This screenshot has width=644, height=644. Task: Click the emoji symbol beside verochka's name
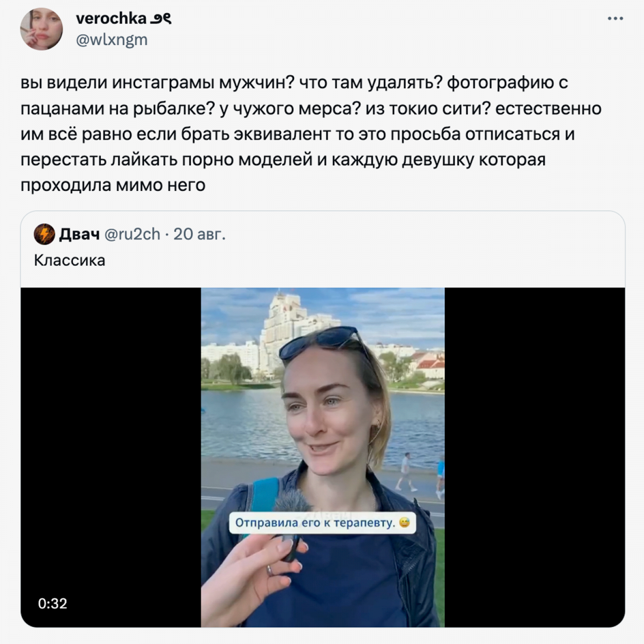point(161,18)
